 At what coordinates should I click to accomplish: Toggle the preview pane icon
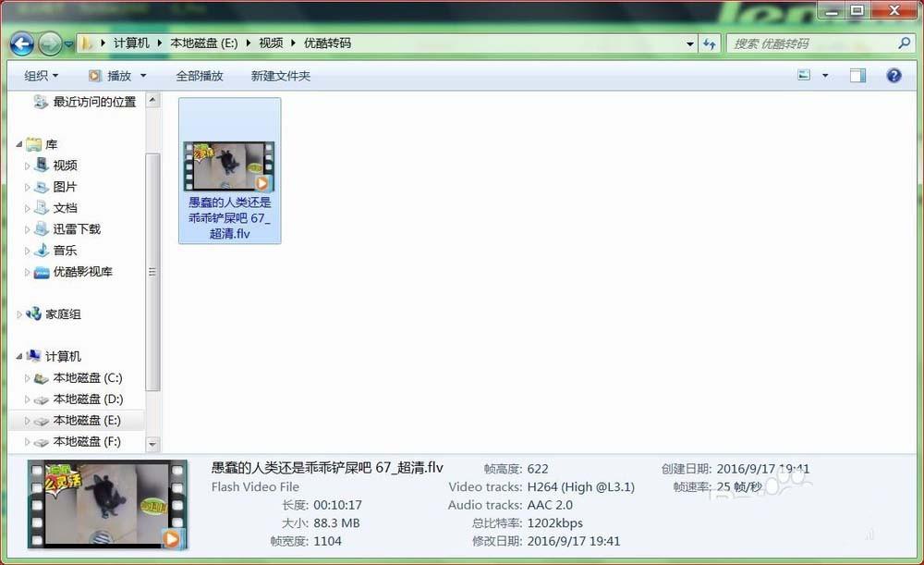[x=857, y=74]
